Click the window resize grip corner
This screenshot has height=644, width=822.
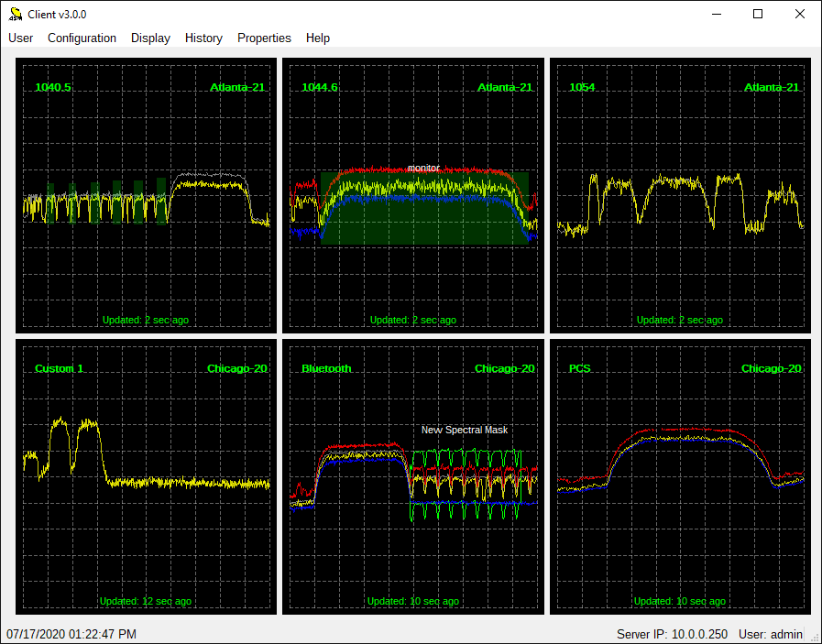[x=815, y=637]
